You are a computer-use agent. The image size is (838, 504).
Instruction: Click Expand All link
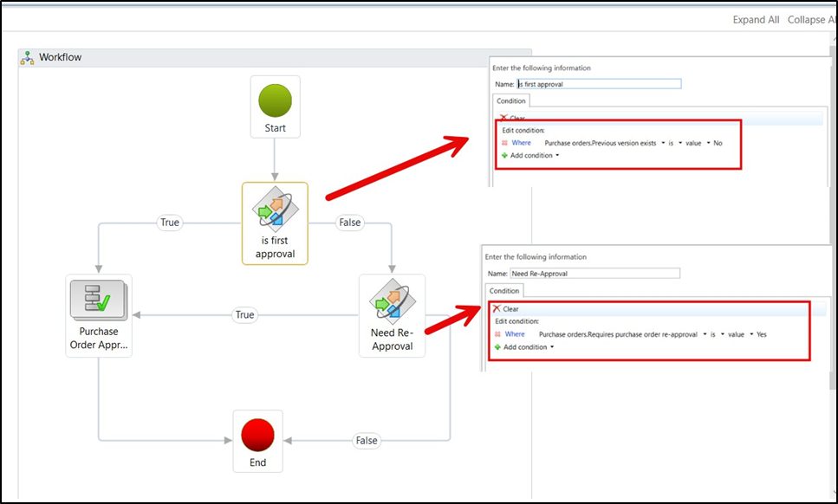(x=756, y=20)
